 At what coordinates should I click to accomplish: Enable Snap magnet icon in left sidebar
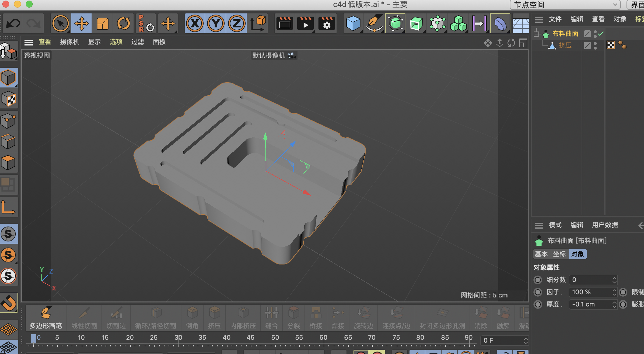tap(9, 303)
